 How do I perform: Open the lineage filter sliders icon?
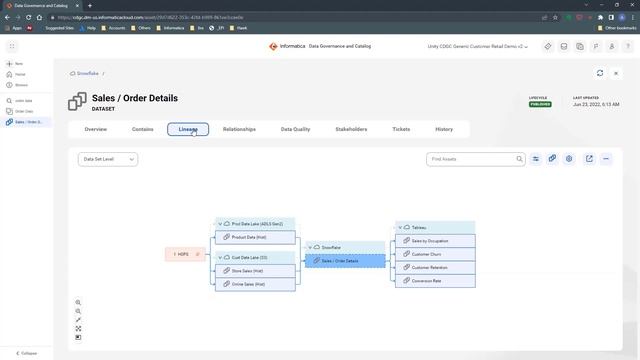pos(536,159)
